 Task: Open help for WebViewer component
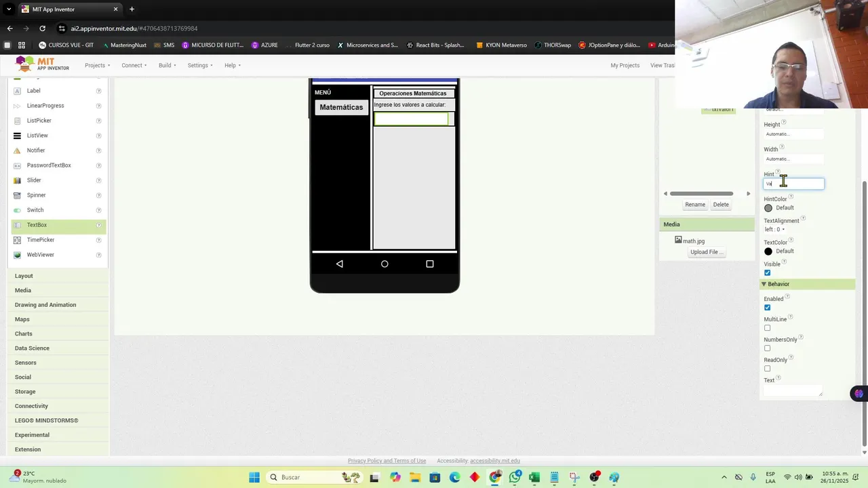pyautogui.click(x=99, y=255)
